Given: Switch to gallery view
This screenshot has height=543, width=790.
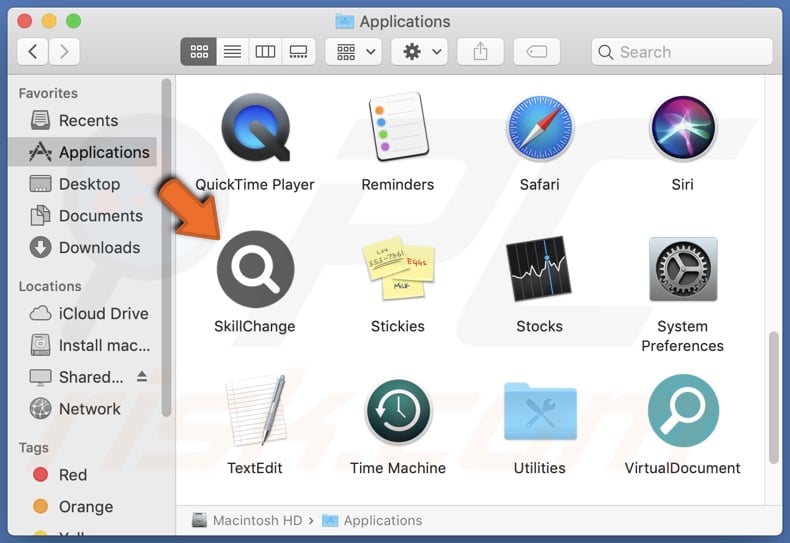Looking at the screenshot, I should pyautogui.click(x=298, y=51).
